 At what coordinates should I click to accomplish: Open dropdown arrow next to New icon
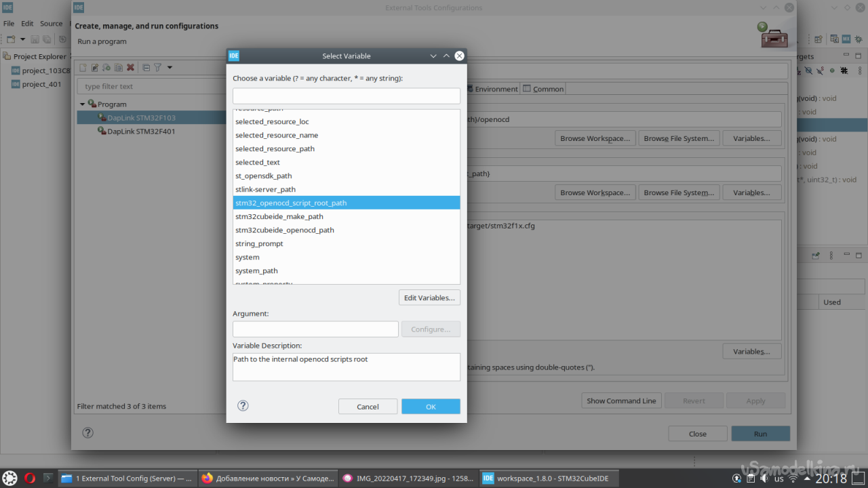point(22,39)
